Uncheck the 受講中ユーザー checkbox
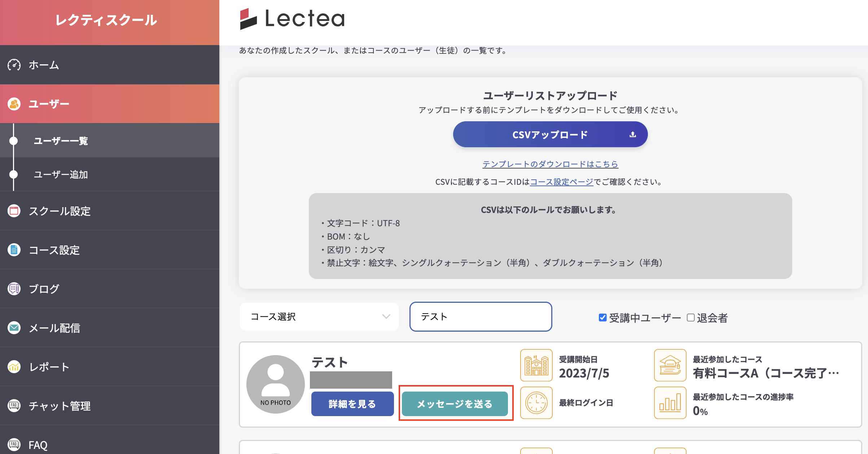Image resolution: width=868 pixels, height=454 pixels. [602, 318]
